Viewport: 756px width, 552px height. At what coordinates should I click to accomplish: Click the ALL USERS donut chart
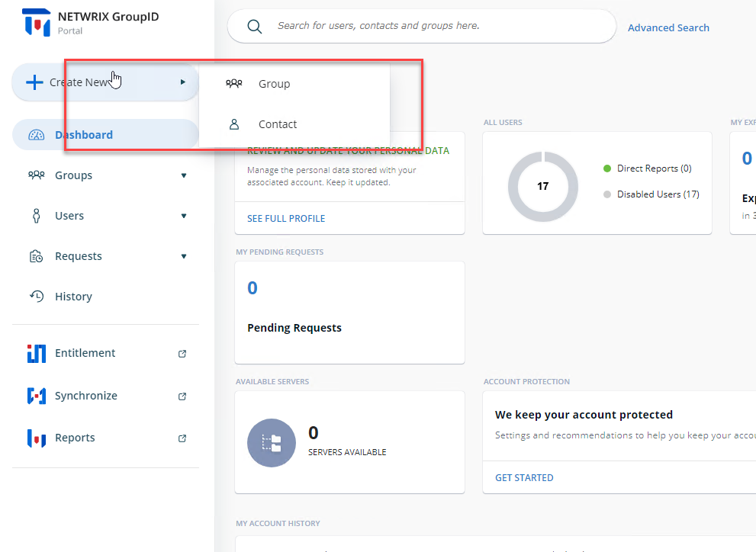[x=543, y=185]
